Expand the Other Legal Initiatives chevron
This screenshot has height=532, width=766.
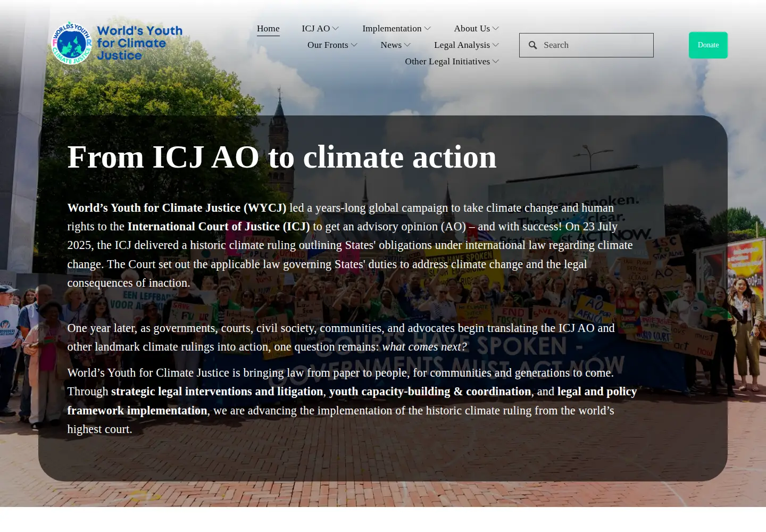pos(496,62)
